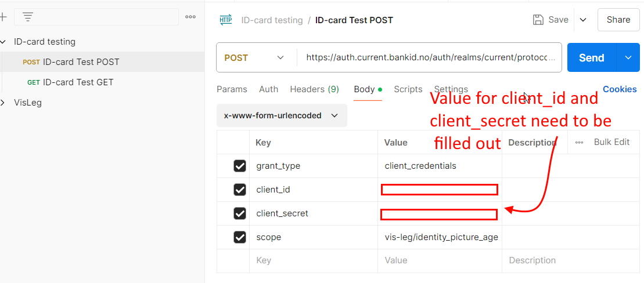Click the vis-leg/identity_picture_age scope value
Viewport: 644px width, 283px height.
(x=441, y=237)
